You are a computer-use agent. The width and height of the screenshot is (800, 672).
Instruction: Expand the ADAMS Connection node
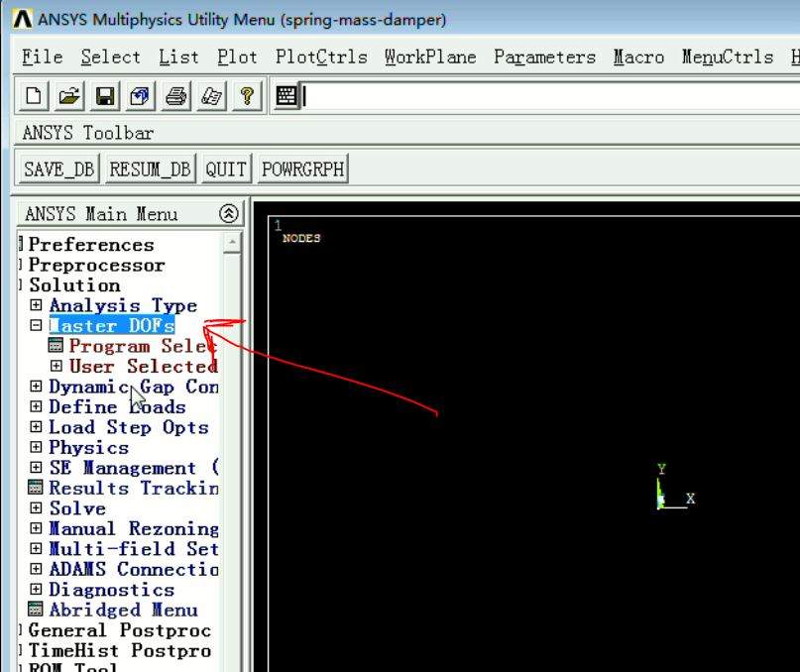tap(36, 568)
